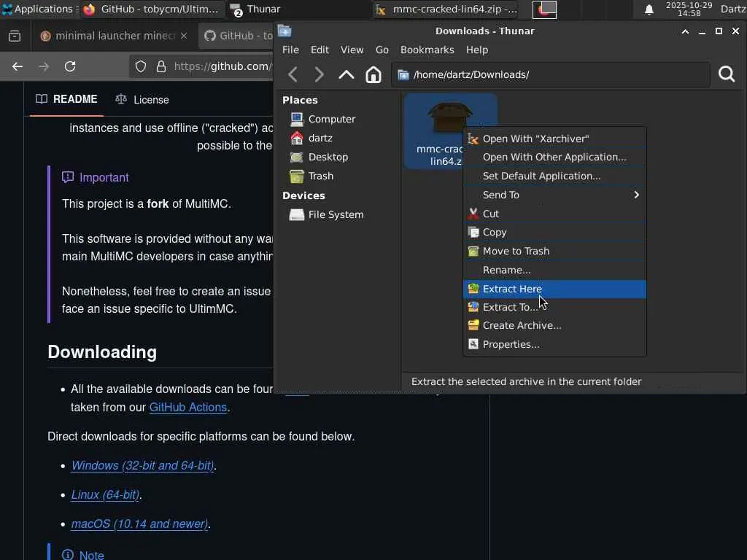Click the Thunar location path field
Screen dimensions: 747x560
pyautogui.click(x=551, y=75)
